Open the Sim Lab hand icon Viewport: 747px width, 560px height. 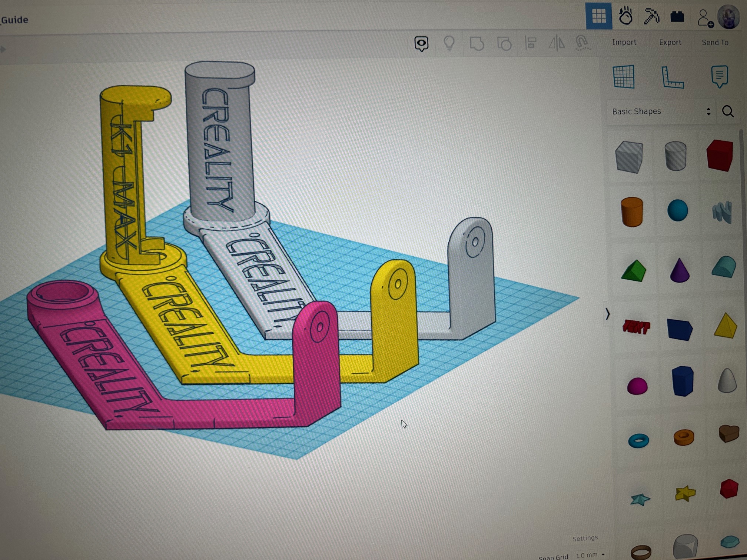coord(625,16)
